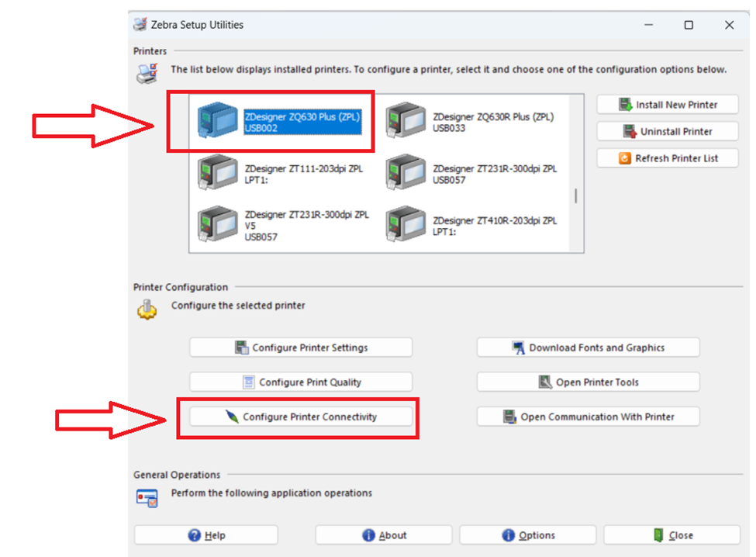Image resolution: width=756 pixels, height=557 pixels.
Task: Click the question mark icon on the Help button
Action: pyautogui.click(x=192, y=535)
